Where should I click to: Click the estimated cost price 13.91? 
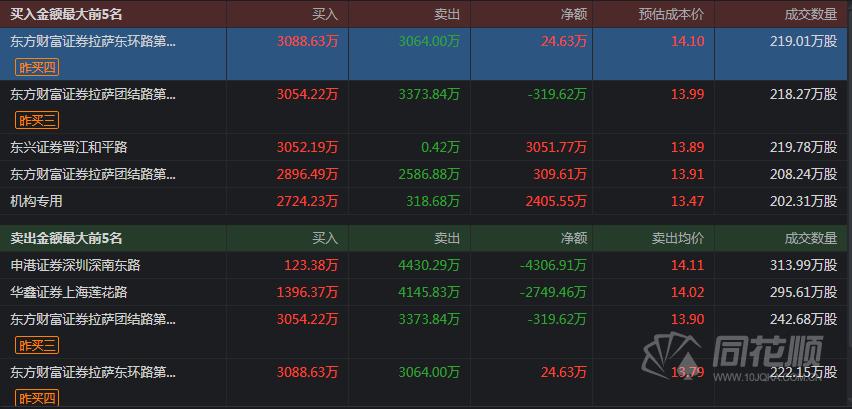coord(687,174)
